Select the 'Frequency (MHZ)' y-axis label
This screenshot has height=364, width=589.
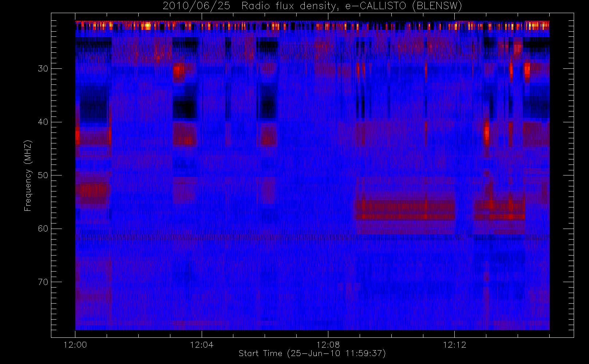coord(28,175)
